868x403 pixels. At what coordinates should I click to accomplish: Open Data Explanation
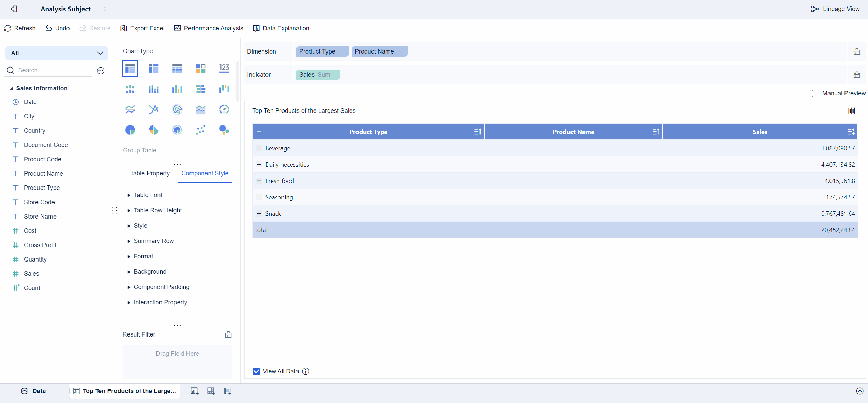pos(281,28)
